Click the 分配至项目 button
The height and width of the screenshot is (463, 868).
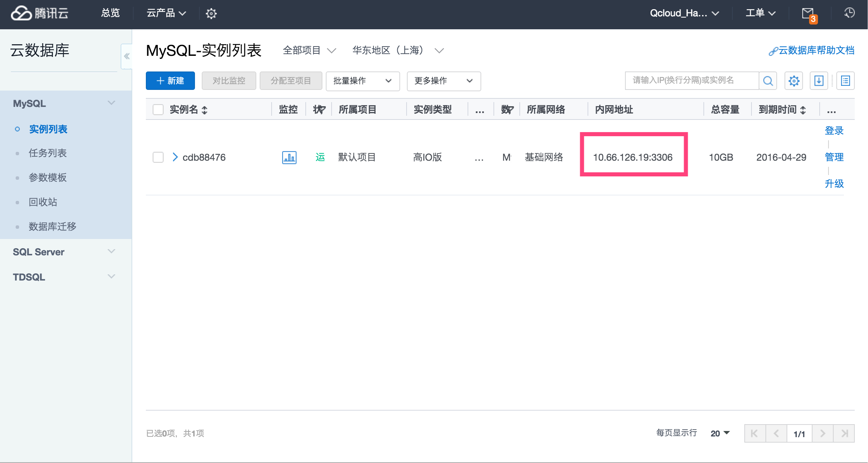[x=291, y=81]
